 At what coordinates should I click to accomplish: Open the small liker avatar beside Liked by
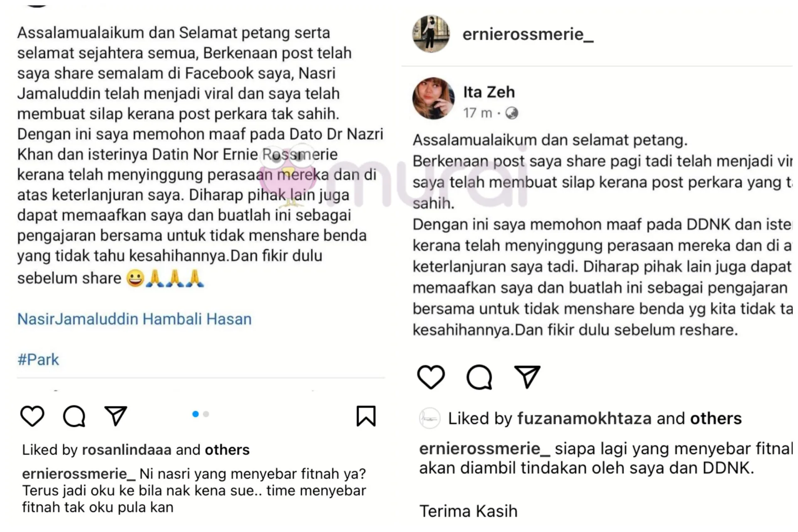429,418
